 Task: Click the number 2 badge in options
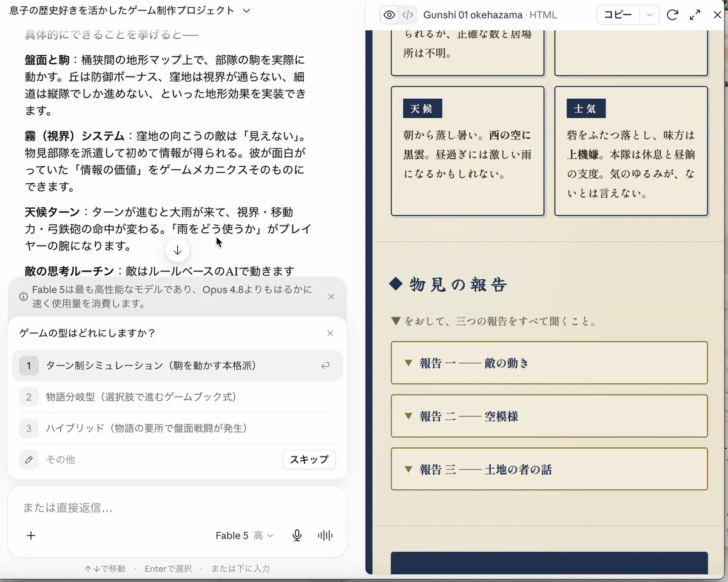29,397
